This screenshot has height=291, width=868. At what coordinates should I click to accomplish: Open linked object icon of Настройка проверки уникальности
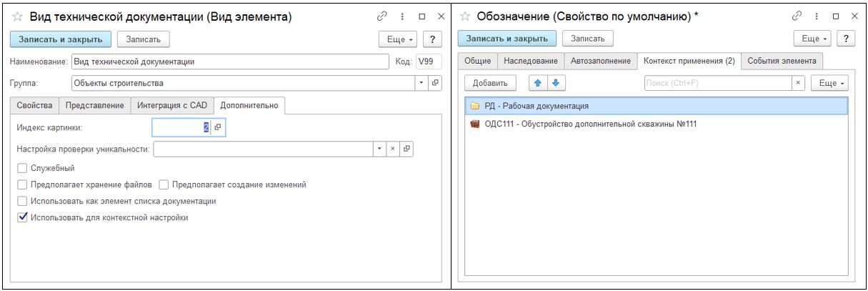point(406,149)
